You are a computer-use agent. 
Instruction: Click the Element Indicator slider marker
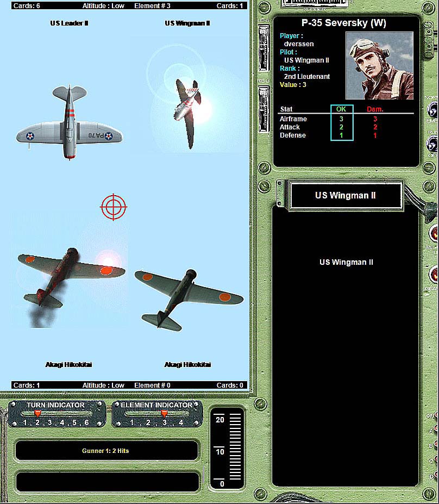point(164,414)
